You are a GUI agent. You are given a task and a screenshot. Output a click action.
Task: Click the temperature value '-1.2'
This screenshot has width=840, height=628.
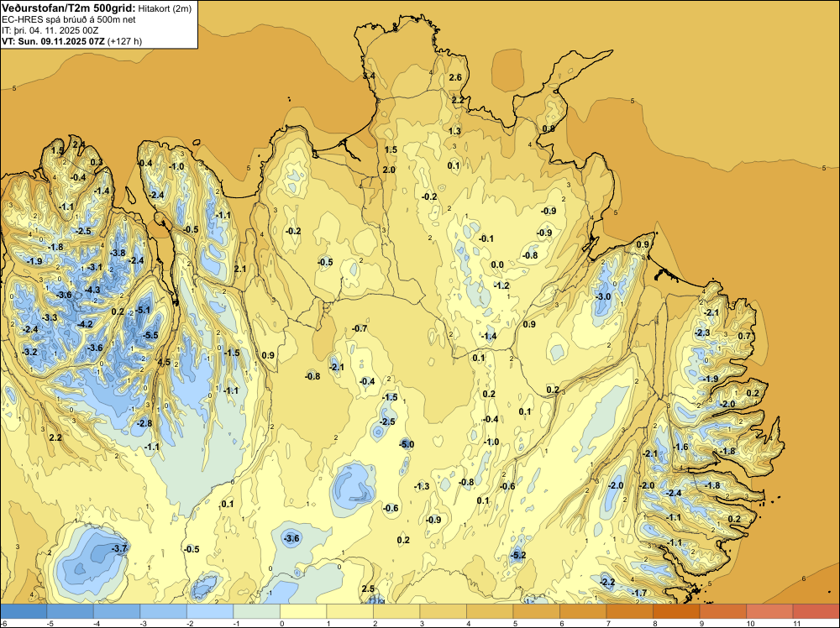[x=501, y=285]
